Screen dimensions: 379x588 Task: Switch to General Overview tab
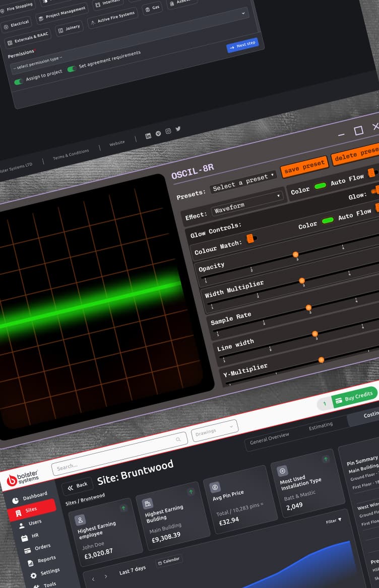[270, 438]
